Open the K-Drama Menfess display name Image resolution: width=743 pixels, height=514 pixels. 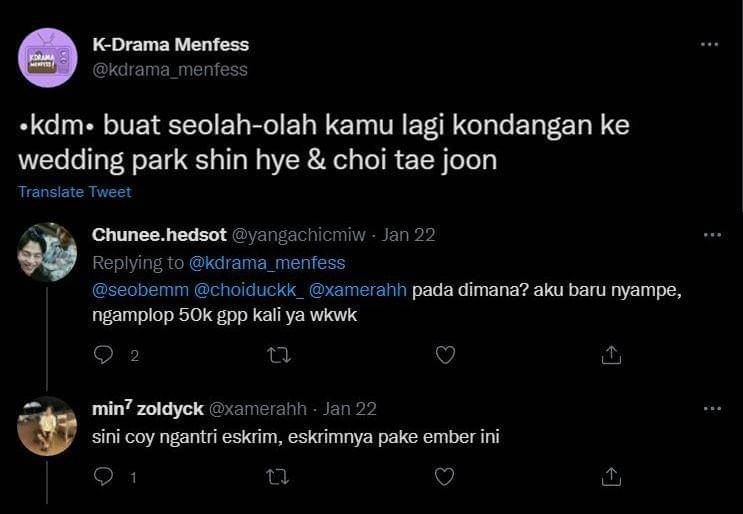pyautogui.click(x=170, y=45)
